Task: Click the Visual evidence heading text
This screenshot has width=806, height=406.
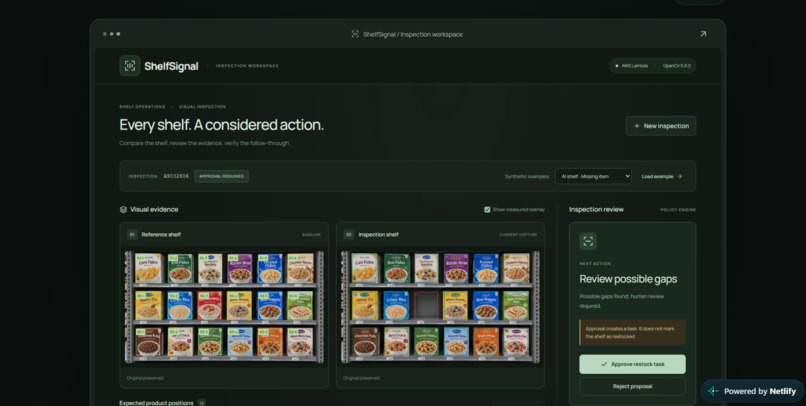Action: 154,210
